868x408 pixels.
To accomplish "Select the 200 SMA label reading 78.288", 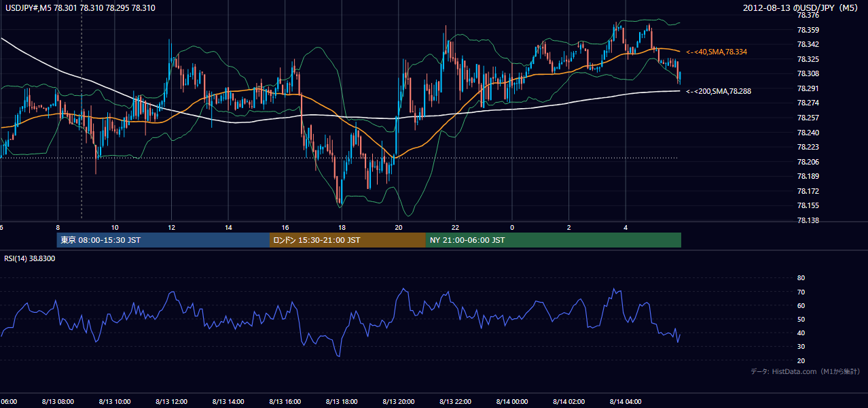I will pyautogui.click(x=719, y=91).
